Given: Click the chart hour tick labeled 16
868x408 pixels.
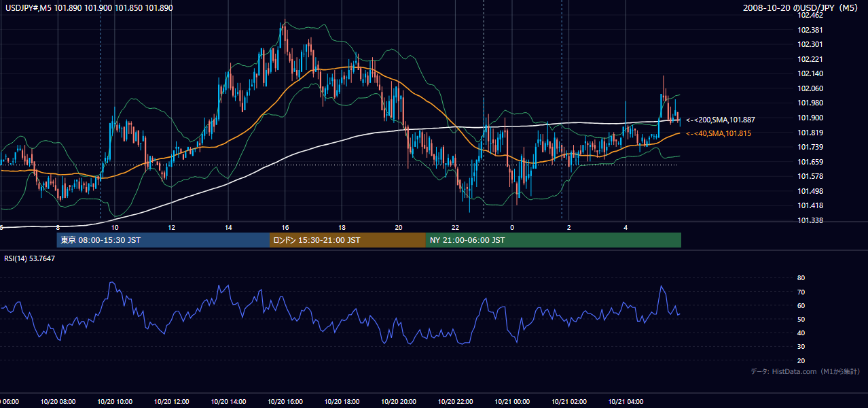Looking at the screenshot, I should [x=285, y=227].
